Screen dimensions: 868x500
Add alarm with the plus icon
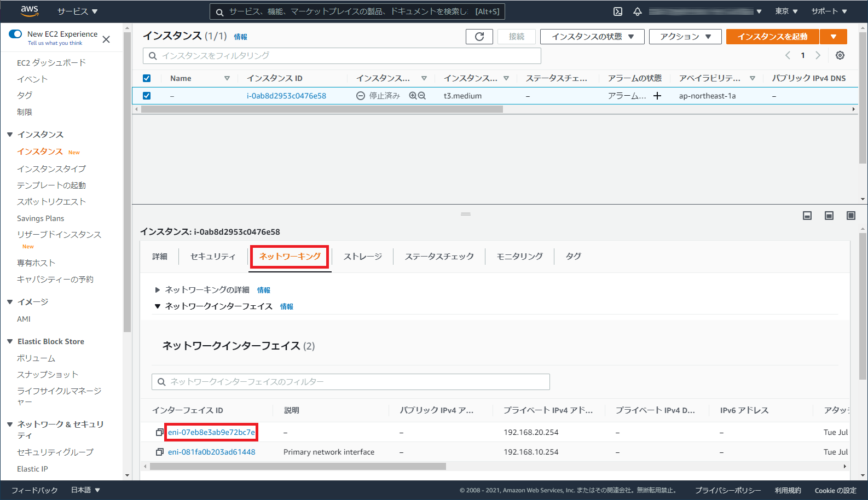point(657,96)
